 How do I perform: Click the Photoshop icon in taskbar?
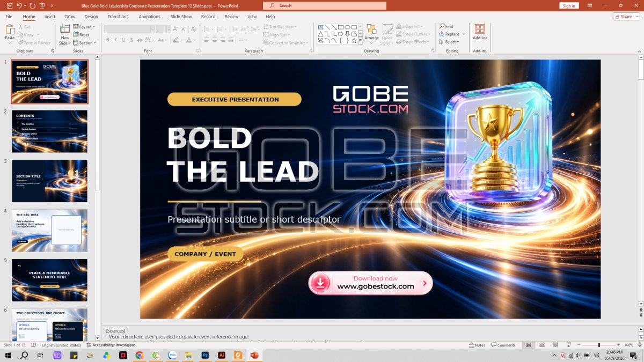click(x=205, y=355)
